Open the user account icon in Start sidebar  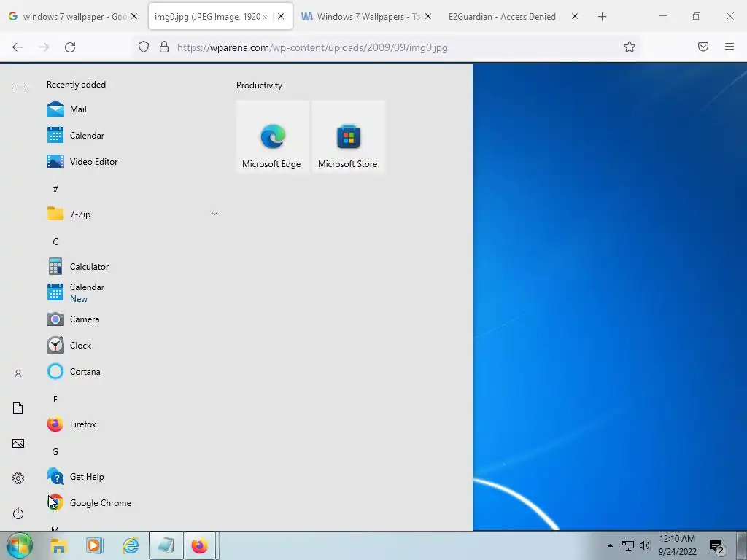(18, 373)
